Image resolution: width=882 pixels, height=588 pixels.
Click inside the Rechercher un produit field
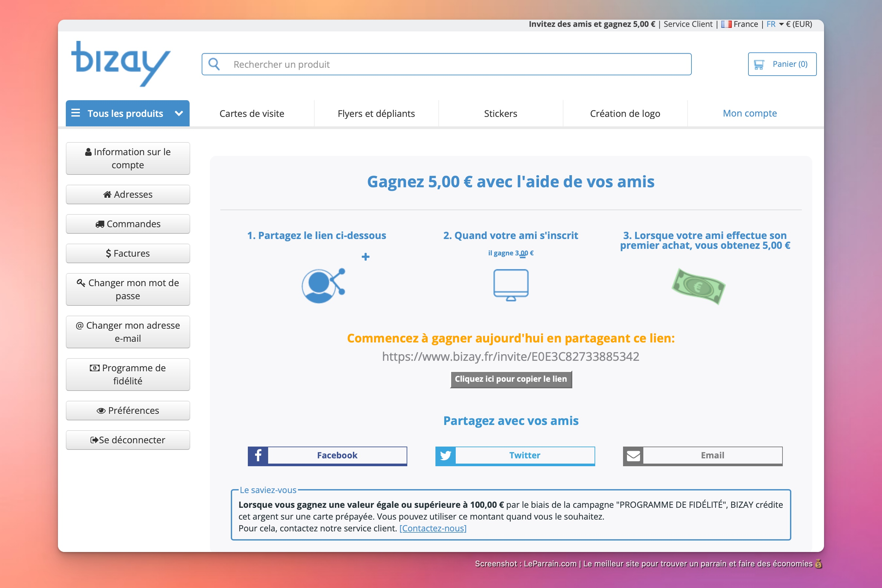coord(413,64)
